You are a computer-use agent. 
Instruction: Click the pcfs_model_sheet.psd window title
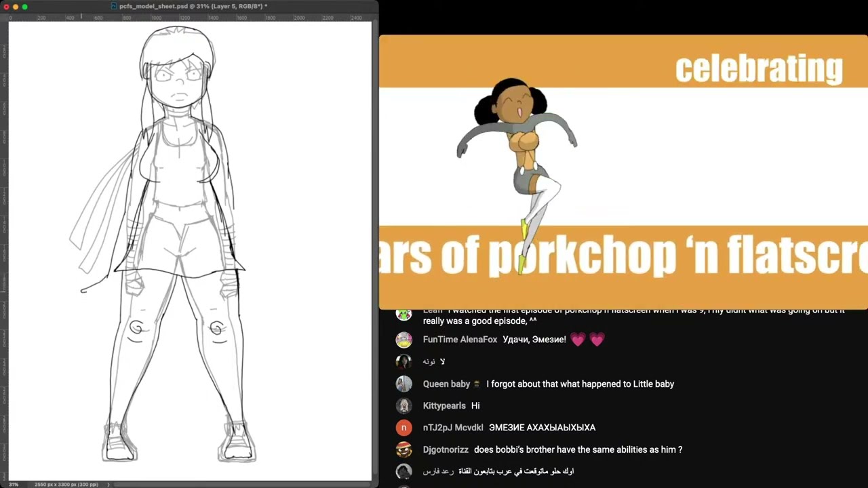point(193,6)
